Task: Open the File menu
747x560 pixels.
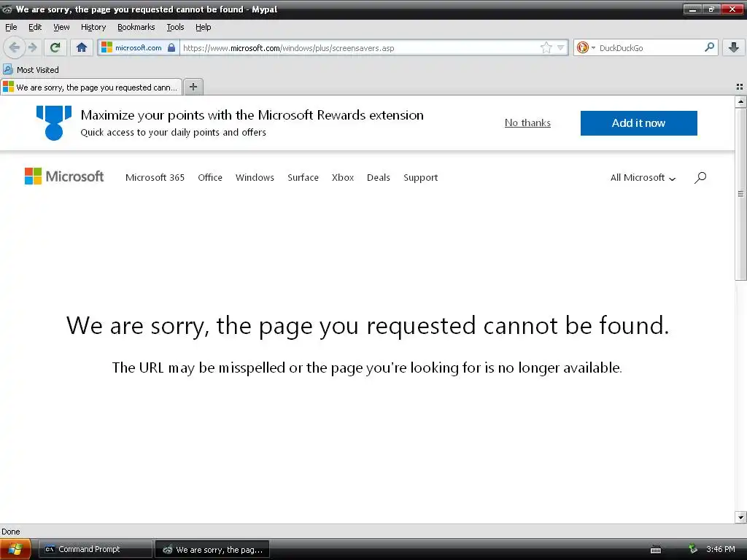Action: coord(11,27)
